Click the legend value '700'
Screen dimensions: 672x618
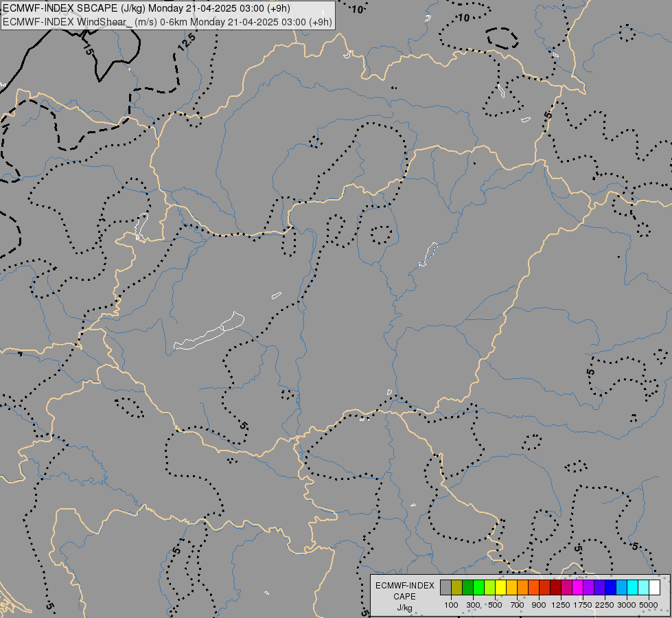click(x=518, y=605)
